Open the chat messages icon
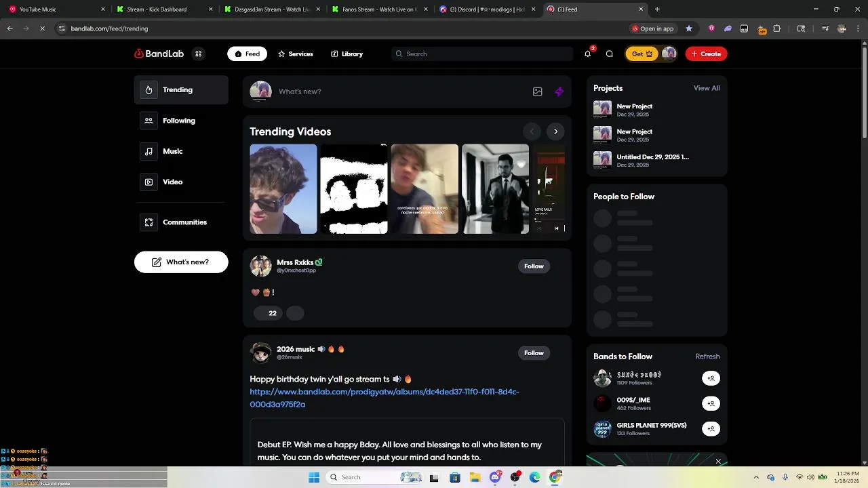This screenshot has height=488, width=868. coord(610,54)
